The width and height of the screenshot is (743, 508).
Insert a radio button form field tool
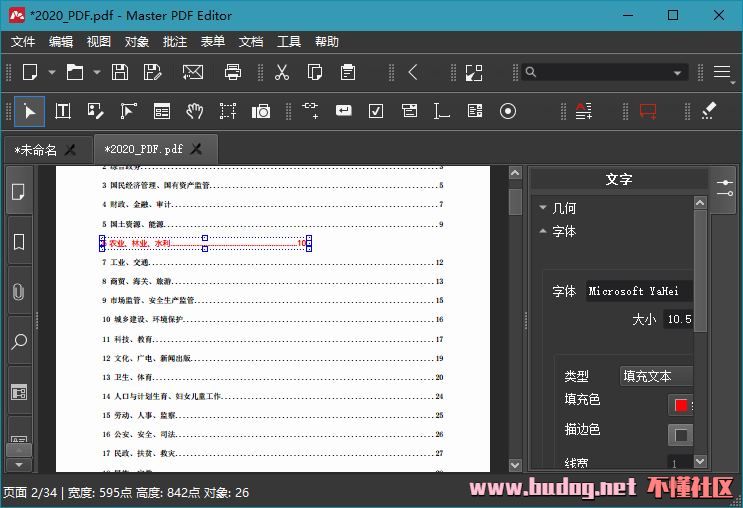click(508, 111)
